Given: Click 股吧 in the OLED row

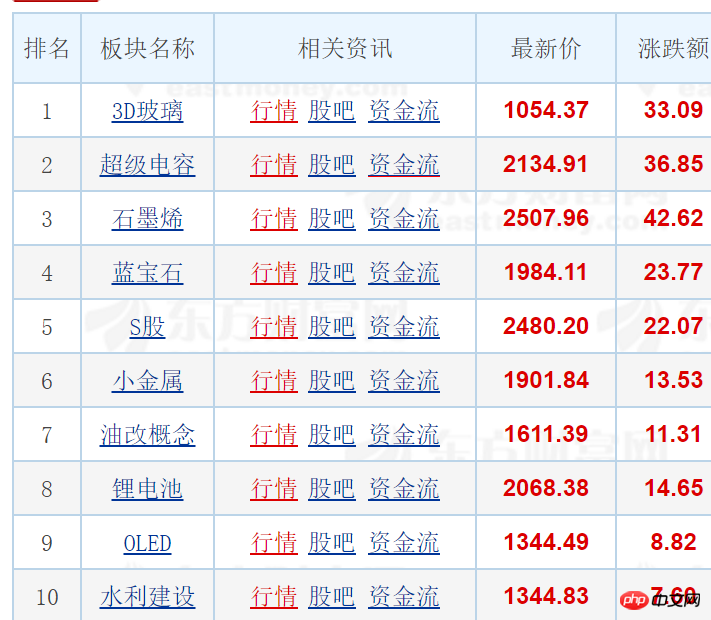Looking at the screenshot, I should click(331, 543).
